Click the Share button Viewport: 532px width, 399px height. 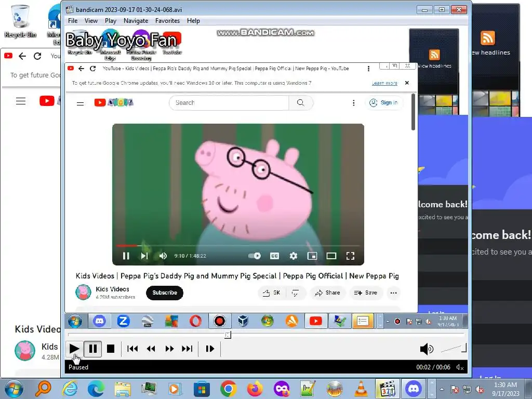click(327, 292)
